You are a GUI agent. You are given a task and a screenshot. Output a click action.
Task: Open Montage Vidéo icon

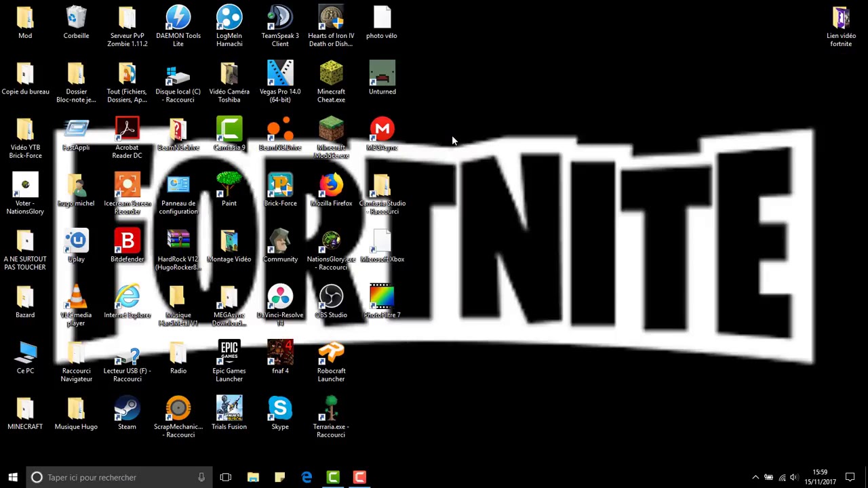(229, 245)
